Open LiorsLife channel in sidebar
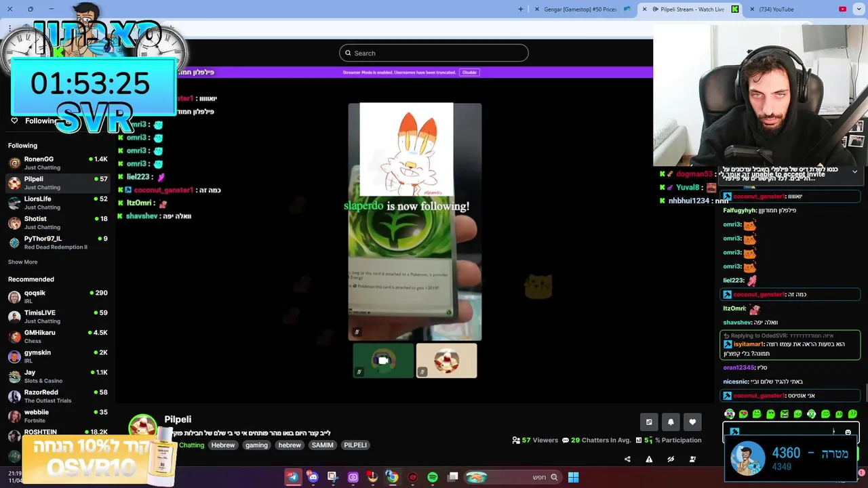This screenshot has width=868, height=488. click(58, 203)
